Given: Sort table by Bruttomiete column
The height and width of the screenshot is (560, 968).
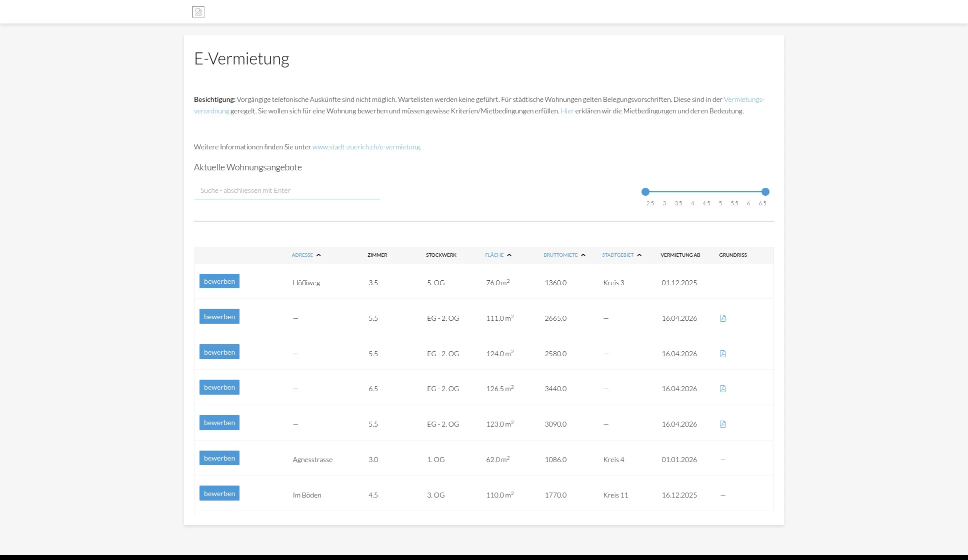Looking at the screenshot, I should click(x=560, y=255).
